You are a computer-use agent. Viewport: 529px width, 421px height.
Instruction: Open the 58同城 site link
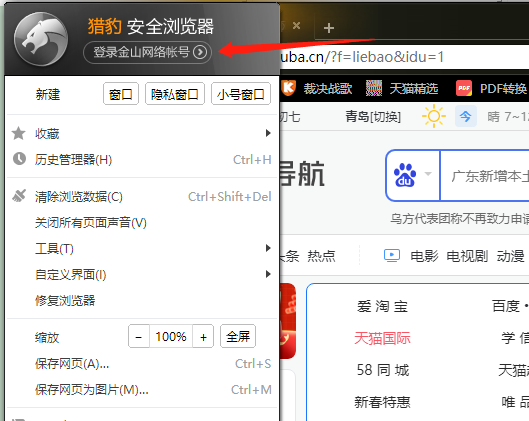click(383, 370)
